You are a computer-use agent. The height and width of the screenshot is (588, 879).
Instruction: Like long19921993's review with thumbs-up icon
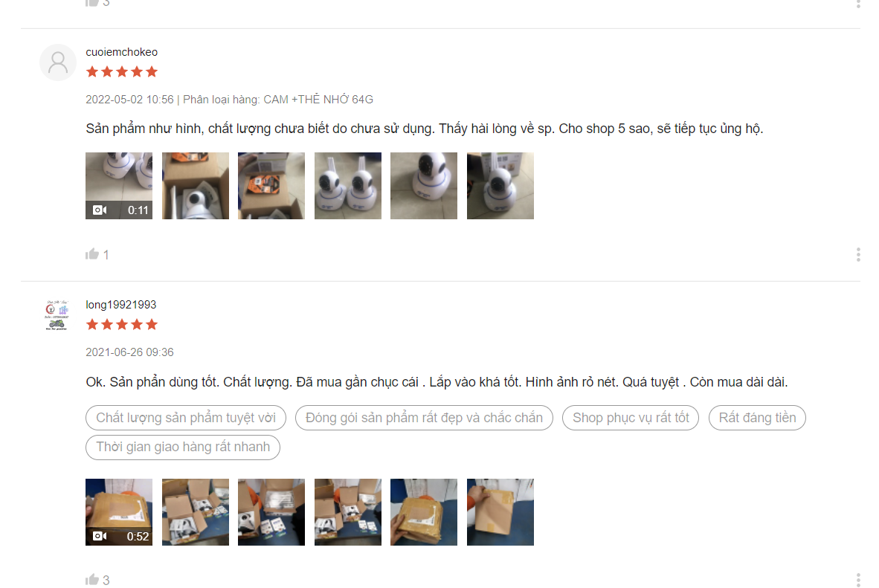pos(92,580)
